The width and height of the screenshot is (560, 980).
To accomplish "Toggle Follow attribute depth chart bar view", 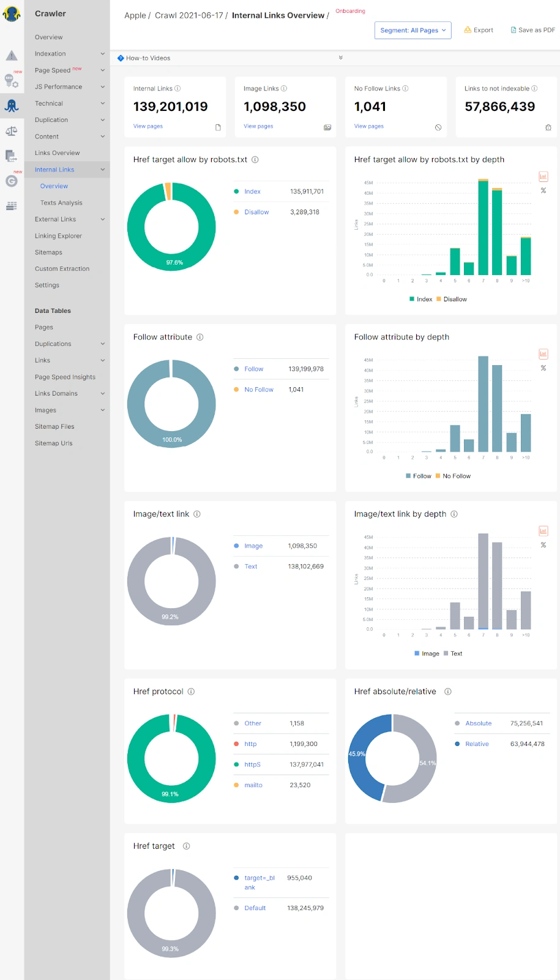I will click(x=543, y=354).
